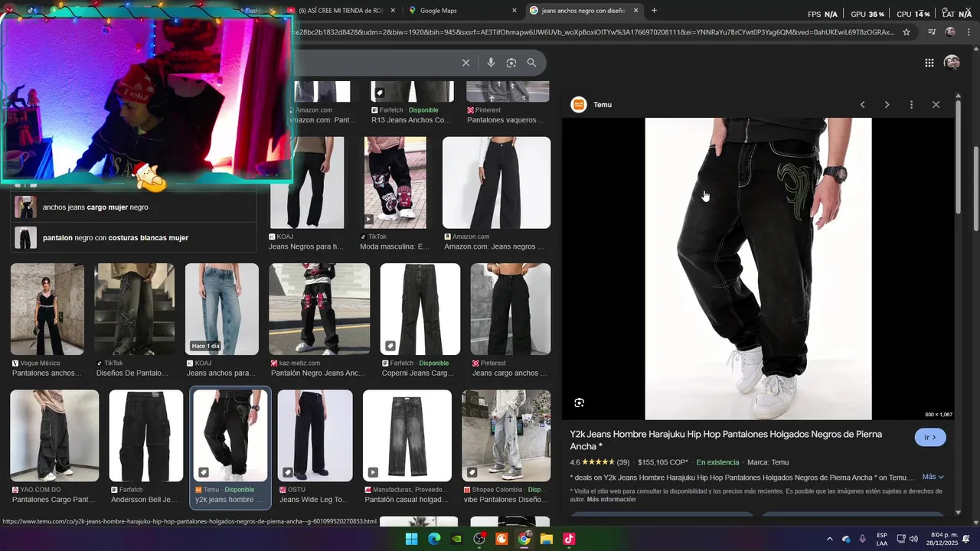Select suggestion anchos jeans cargo mujer negro
This screenshot has height=551, width=980.
pos(133,207)
